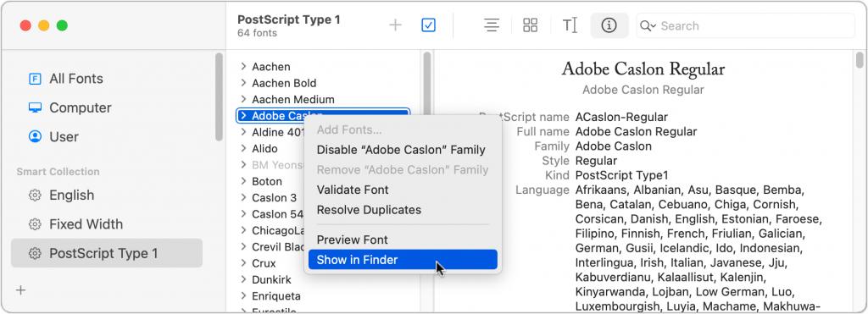Viewport: 868px width, 314px height.
Task: Expand the Dunkirk font family chevron
Action: [243, 280]
